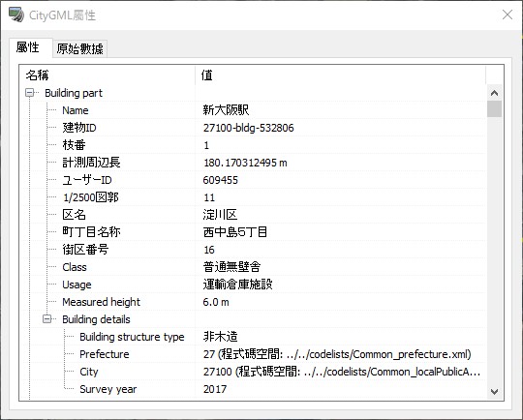The width and height of the screenshot is (523, 420).
Task: Click the vertical scrollbar thumb
Action: click(494, 108)
